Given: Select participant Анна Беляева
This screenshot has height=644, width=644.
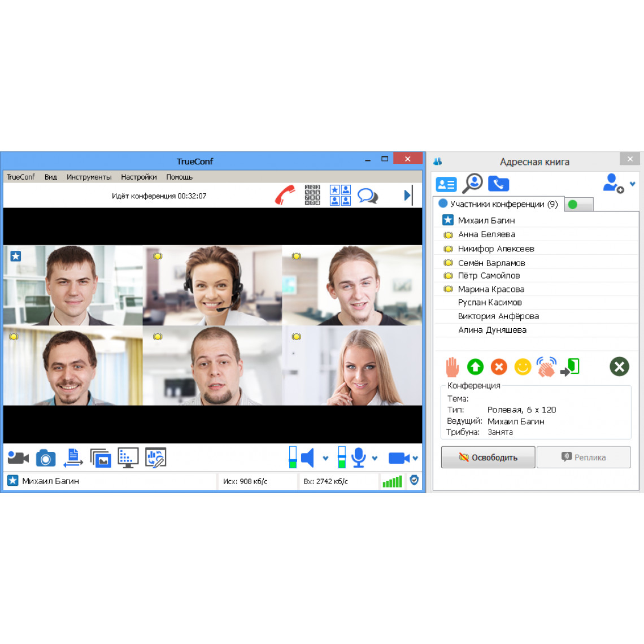Looking at the screenshot, I should pos(537,234).
